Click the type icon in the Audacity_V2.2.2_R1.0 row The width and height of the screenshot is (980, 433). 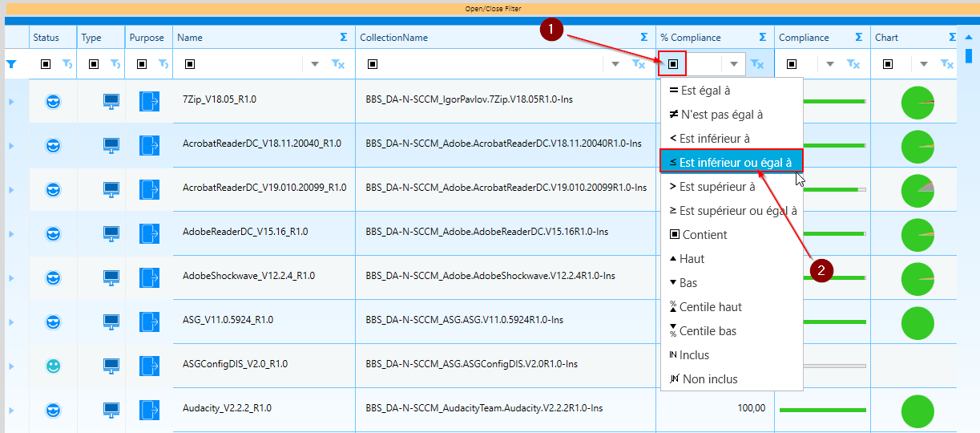tap(111, 411)
